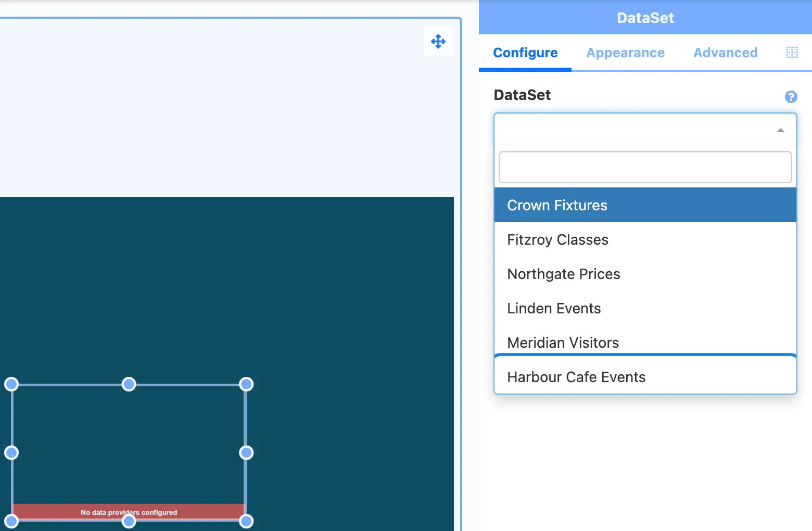The width and height of the screenshot is (812, 531).
Task: Click the bottom-right resize handle of the widget
Action: click(x=246, y=521)
